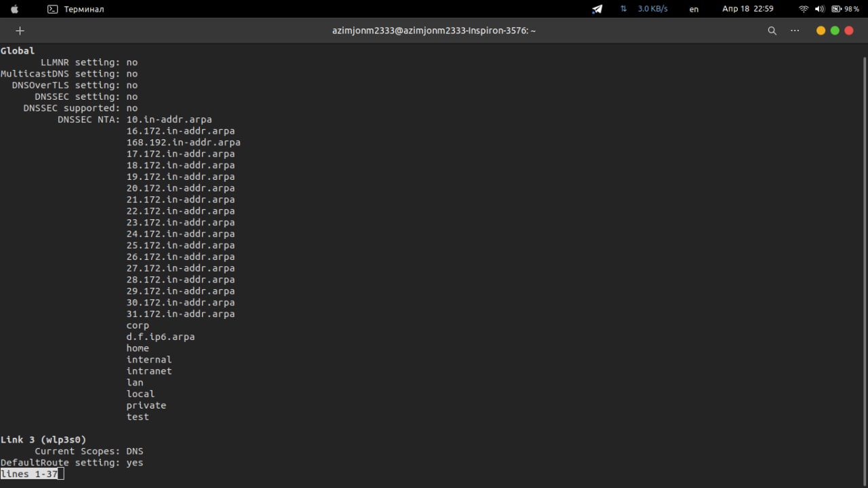Screen dimensions: 868x488
Task: Click the yellow minimize window button
Action: click(821, 31)
